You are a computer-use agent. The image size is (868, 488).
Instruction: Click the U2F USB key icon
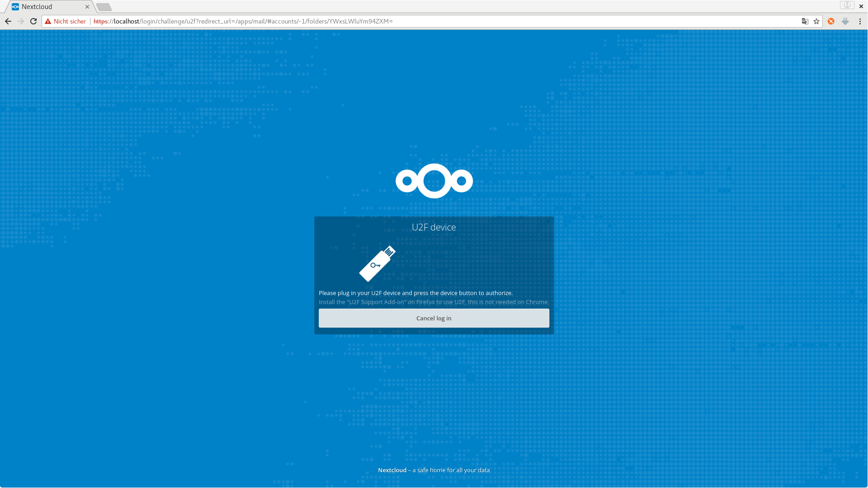point(377,263)
